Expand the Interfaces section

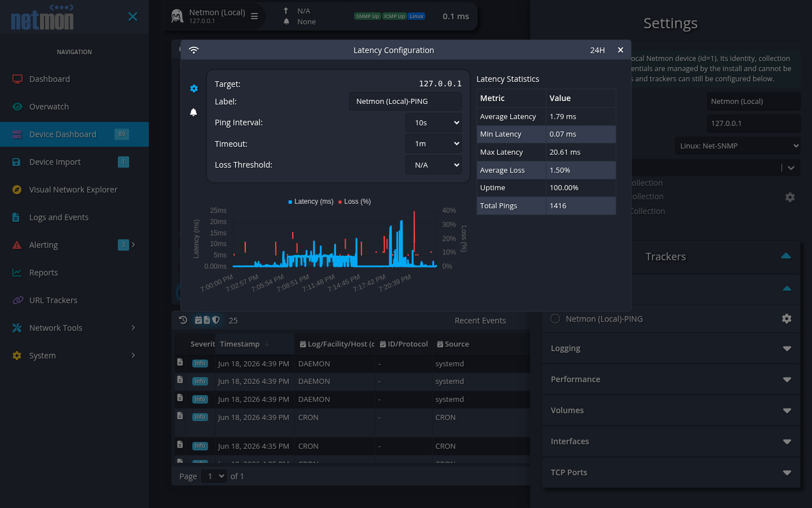pyautogui.click(x=671, y=441)
